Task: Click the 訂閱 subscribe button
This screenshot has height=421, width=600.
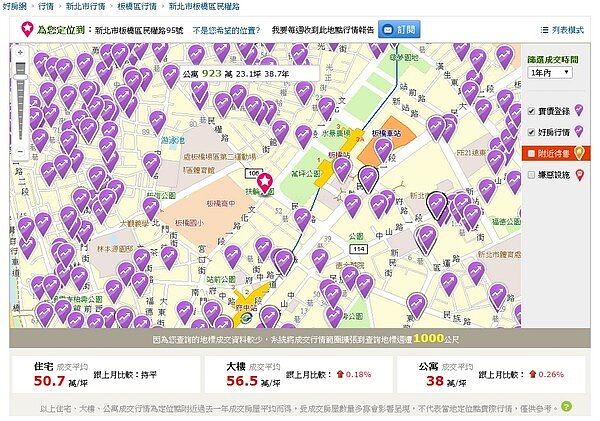Action: 399,29
